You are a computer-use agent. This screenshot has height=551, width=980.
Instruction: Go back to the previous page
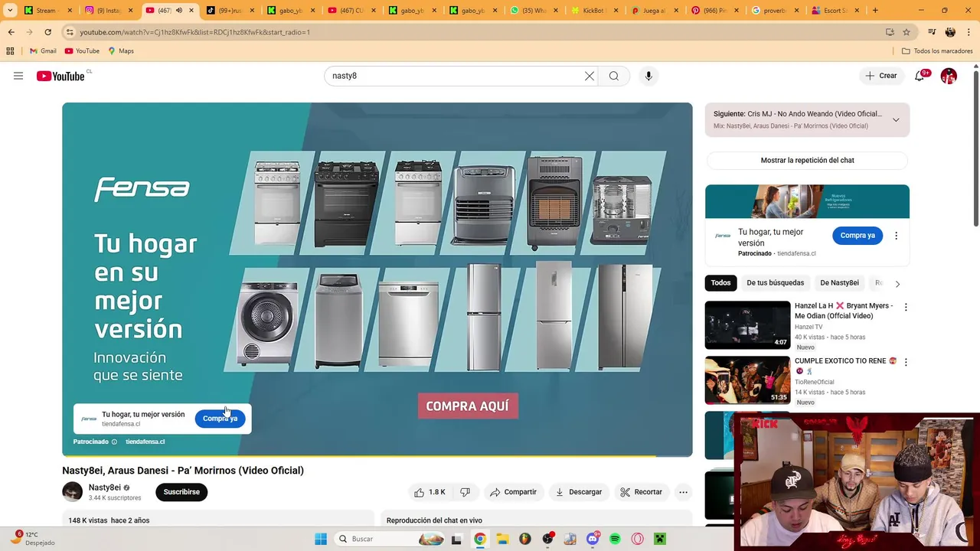pyautogui.click(x=11, y=32)
